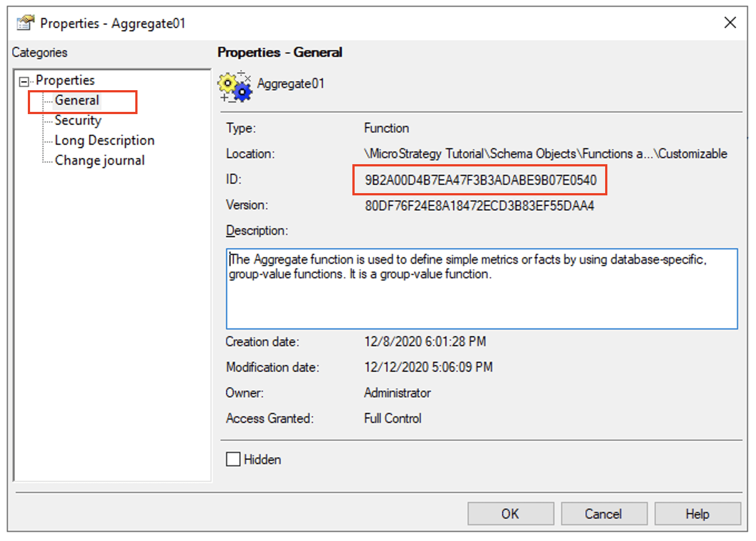Open the Security category
Screen dimensions: 756x541
(x=78, y=121)
